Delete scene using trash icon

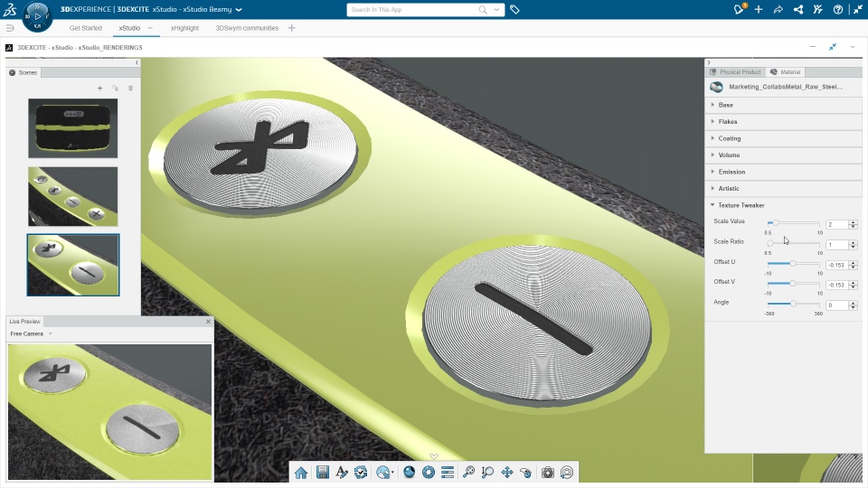(130, 88)
